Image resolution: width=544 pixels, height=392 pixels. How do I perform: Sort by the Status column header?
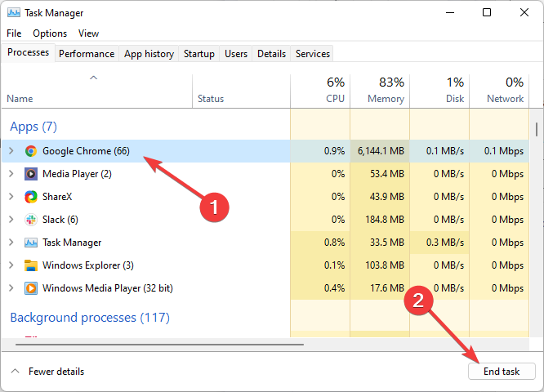[241, 91]
